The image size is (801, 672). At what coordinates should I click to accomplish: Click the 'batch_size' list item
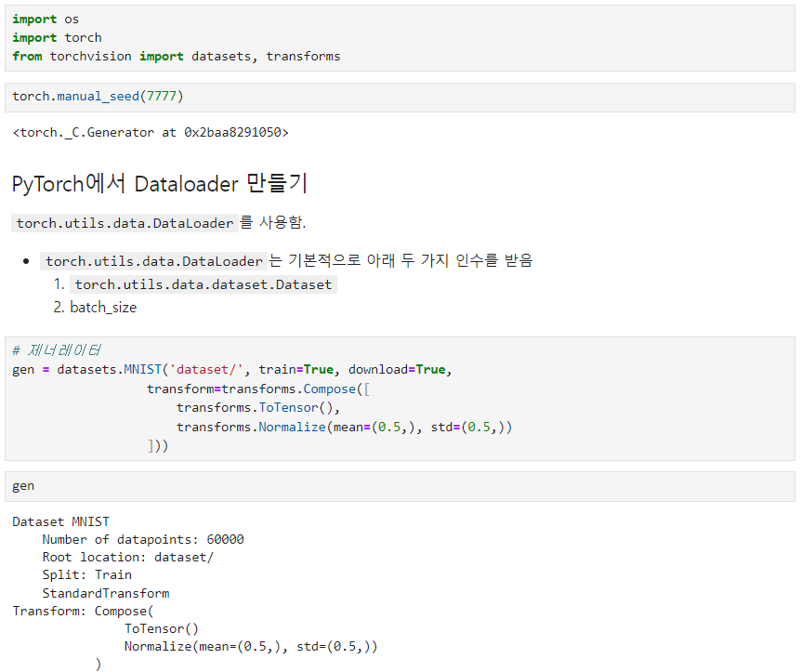click(103, 307)
